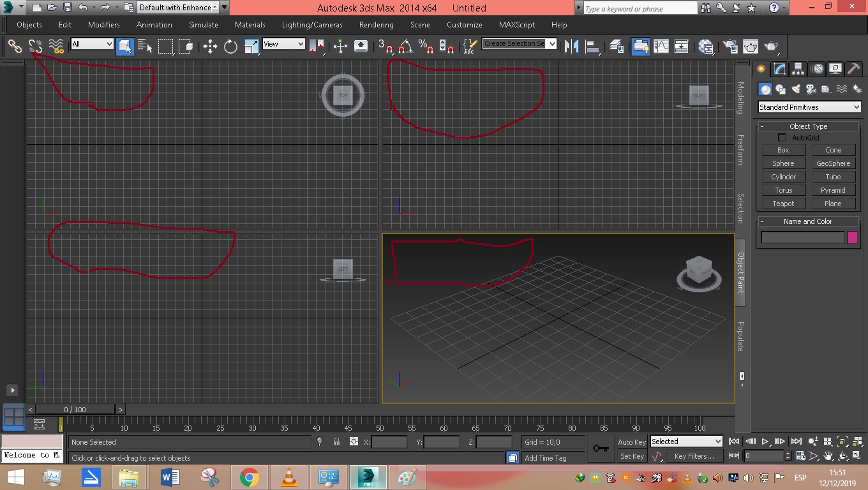Open the Schematic View

tap(682, 46)
